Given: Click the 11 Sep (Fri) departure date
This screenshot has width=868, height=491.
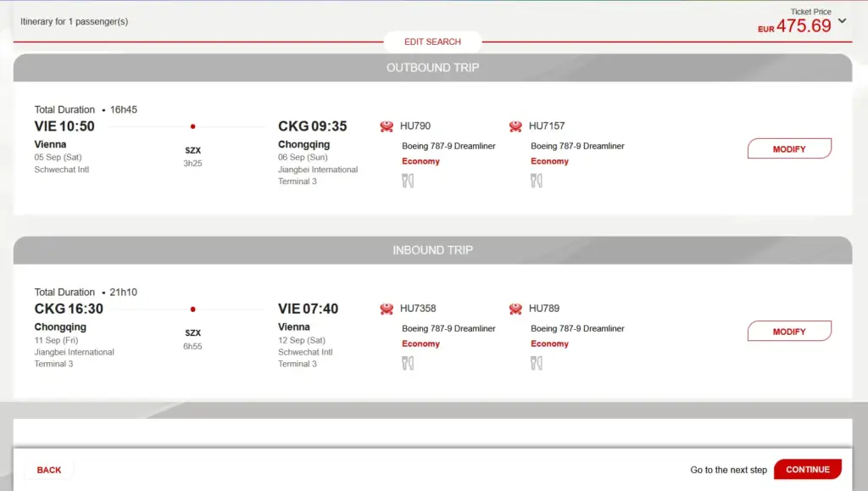Looking at the screenshot, I should tap(56, 340).
